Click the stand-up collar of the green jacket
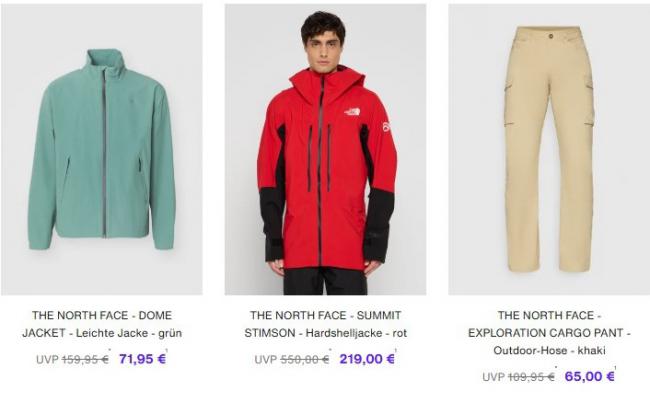Image resolution: width=650 pixels, height=403 pixels. tap(105, 60)
